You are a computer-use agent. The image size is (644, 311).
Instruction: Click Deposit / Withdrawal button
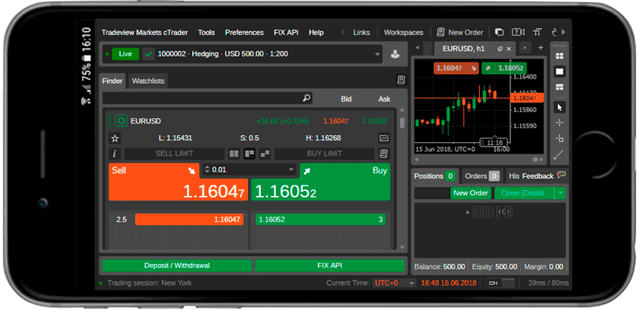(x=177, y=266)
